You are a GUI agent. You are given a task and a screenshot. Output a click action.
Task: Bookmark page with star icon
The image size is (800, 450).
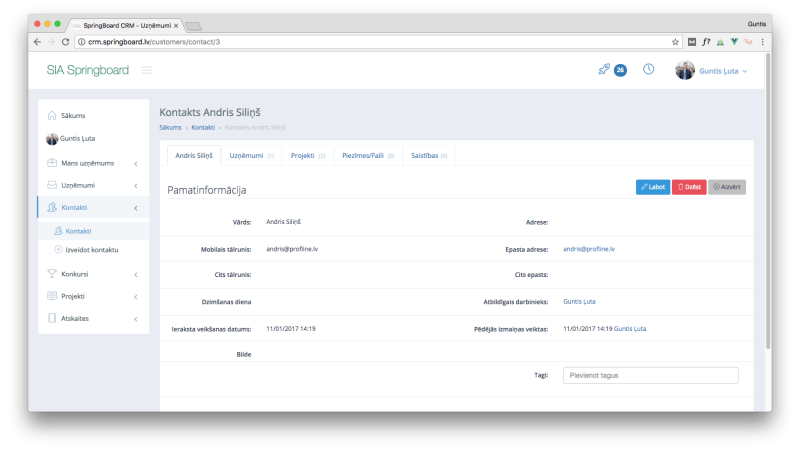(675, 42)
